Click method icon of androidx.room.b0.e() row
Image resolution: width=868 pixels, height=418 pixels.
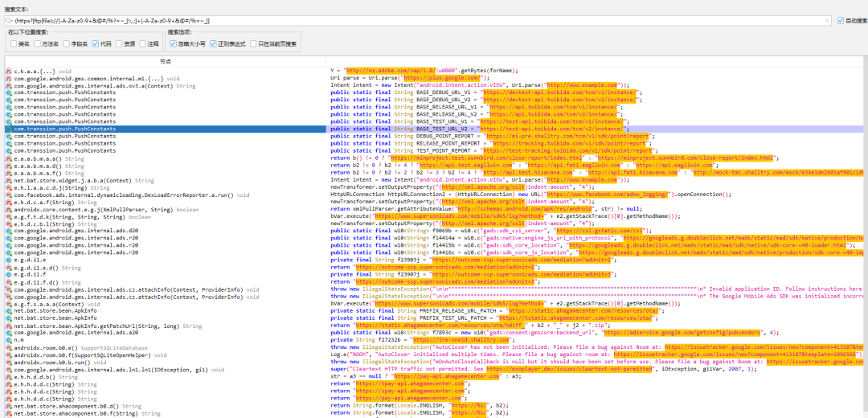point(8,346)
